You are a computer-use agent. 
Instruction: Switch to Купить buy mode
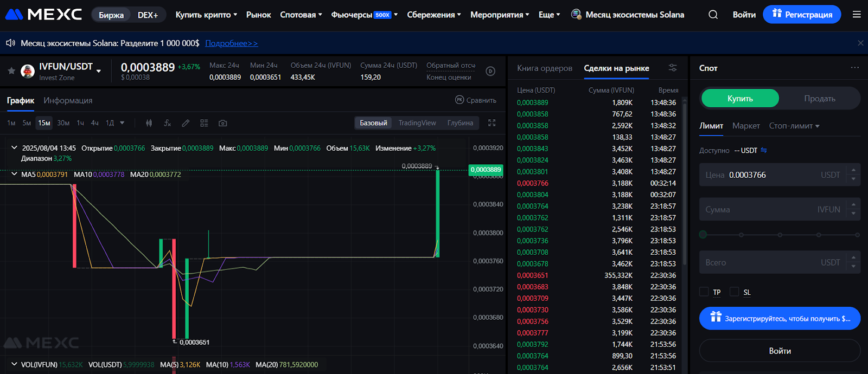(740, 98)
